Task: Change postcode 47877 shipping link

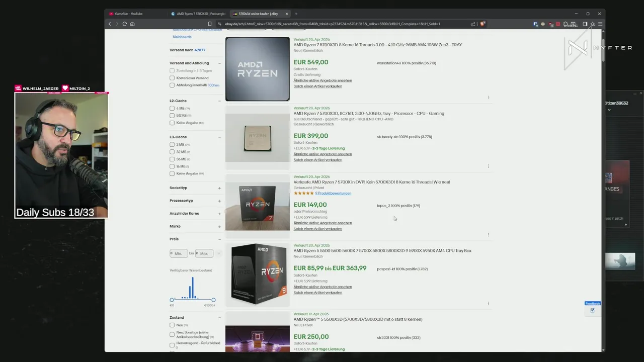Action: click(200, 50)
